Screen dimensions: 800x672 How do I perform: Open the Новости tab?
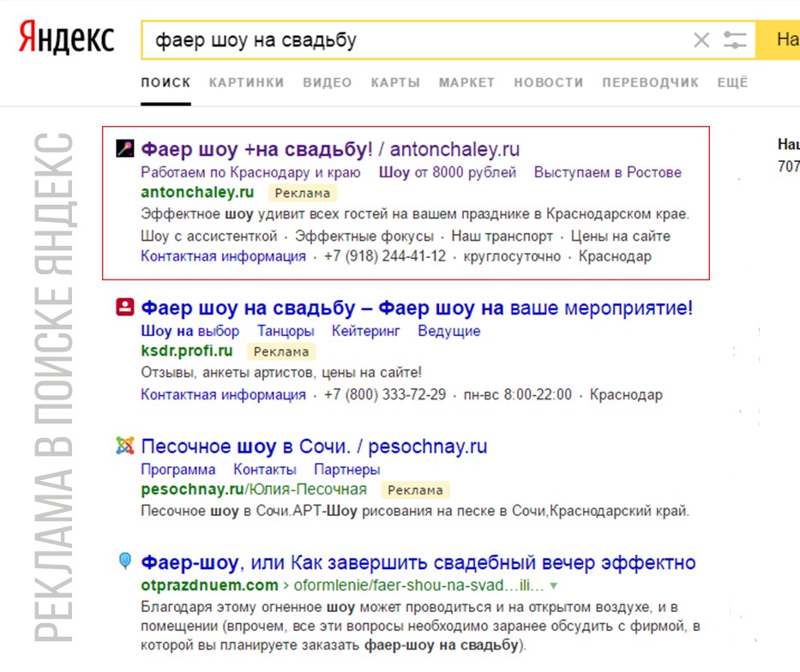pyautogui.click(x=549, y=82)
